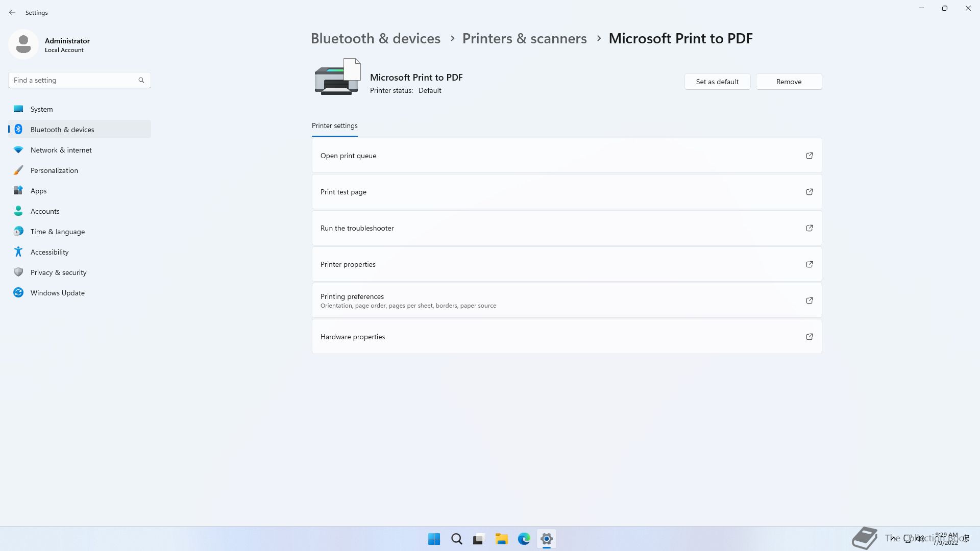The width and height of the screenshot is (980, 551).
Task: Click the Accessibility figure icon
Action: (18, 252)
